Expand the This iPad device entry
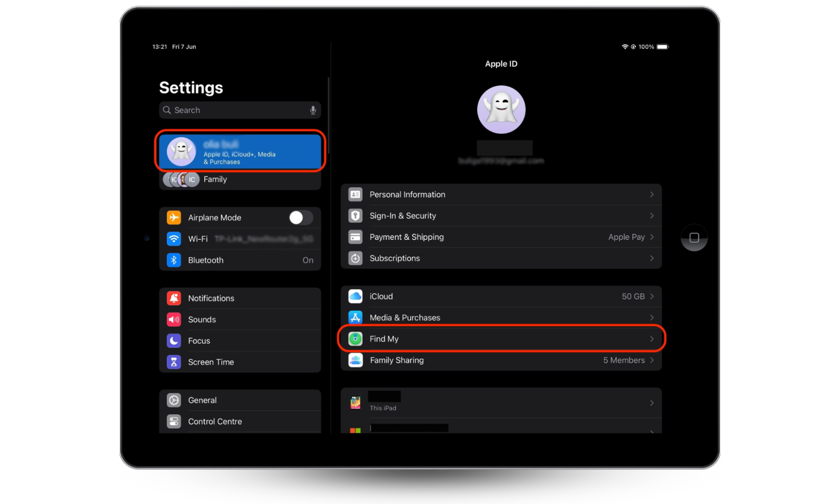Screen dimensions: 840x504 [x=501, y=402]
